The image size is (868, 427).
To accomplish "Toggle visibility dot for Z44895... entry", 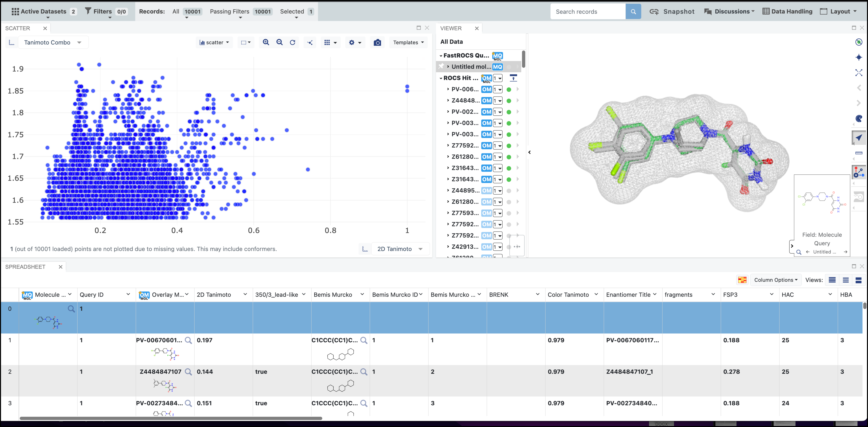I will coord(509,191).
